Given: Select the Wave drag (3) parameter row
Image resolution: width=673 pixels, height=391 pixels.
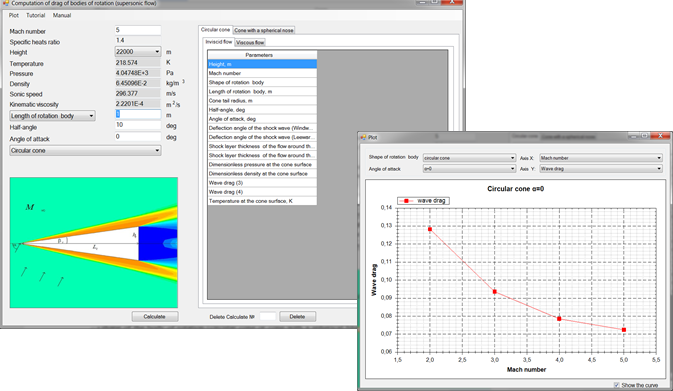Looking at the screenshot, I should coord(262,183).
